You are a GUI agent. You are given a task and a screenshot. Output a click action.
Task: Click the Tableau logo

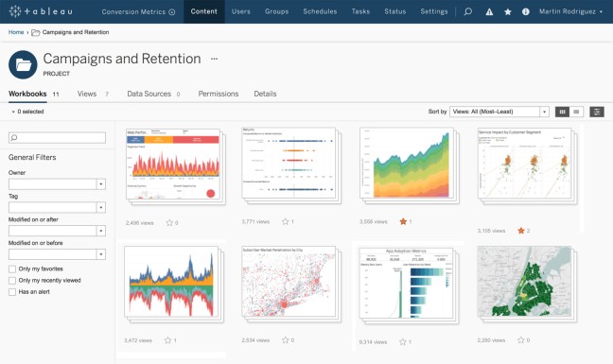click(x=41, y=11)
